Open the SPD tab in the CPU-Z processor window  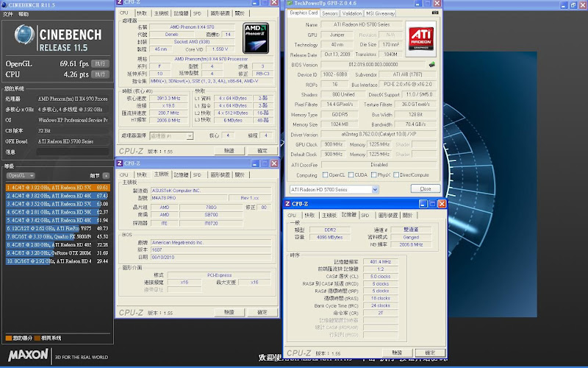pyautogui.click(x=197, y=13)
